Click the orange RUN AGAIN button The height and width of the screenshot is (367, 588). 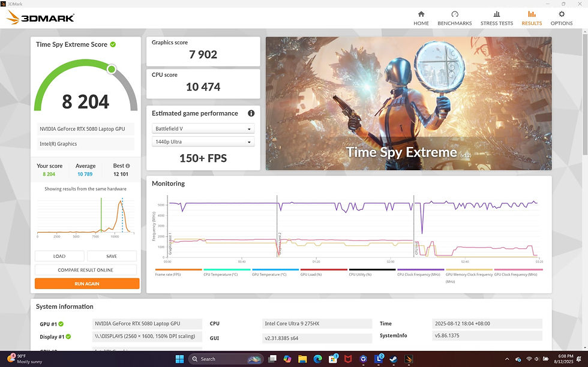click(87, 284)
